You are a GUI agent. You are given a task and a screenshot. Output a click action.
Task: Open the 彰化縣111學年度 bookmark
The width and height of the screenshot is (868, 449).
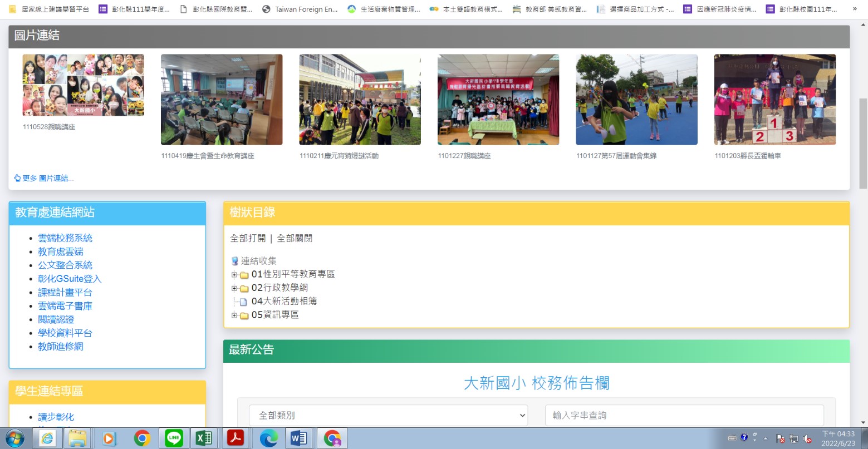[x=134, y=9]
